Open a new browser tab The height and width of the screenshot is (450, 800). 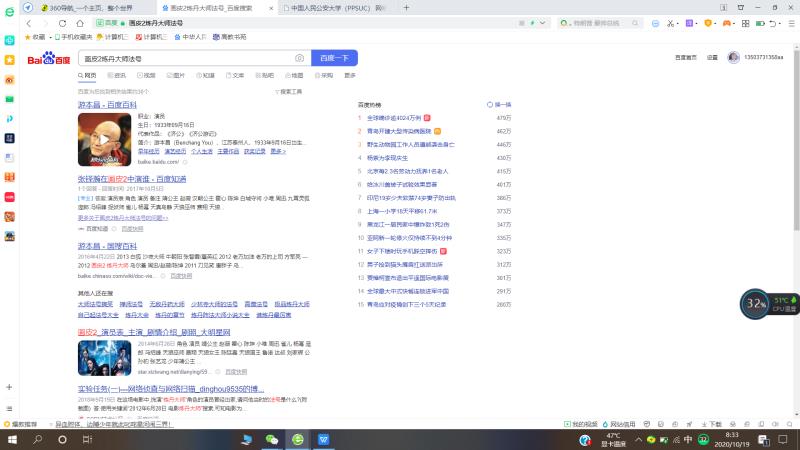(x=406, y=8)
